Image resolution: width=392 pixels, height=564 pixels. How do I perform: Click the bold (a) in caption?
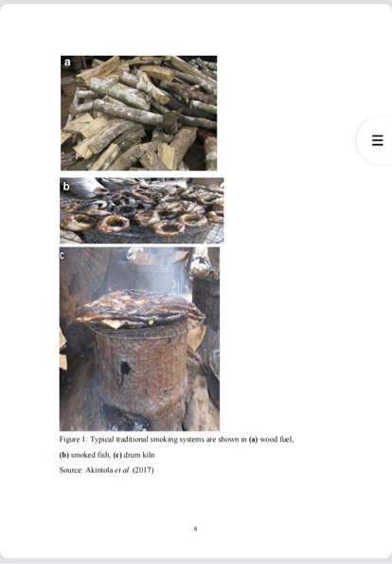click(253, 440)
